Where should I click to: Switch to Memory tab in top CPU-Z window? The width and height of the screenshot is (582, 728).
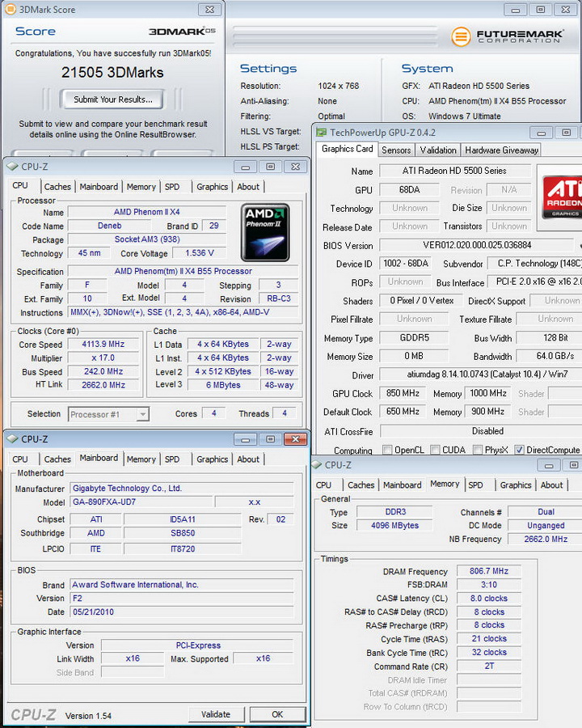tap(141, 187)
